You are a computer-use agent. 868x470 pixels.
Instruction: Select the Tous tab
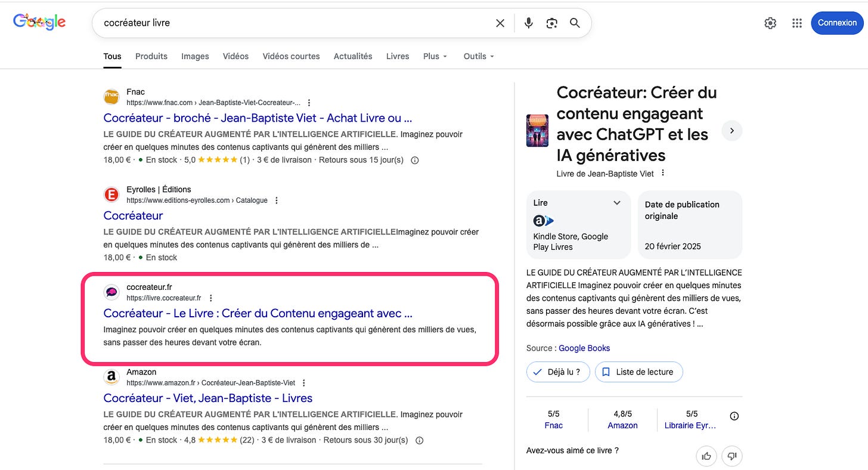tap(112, 56)
